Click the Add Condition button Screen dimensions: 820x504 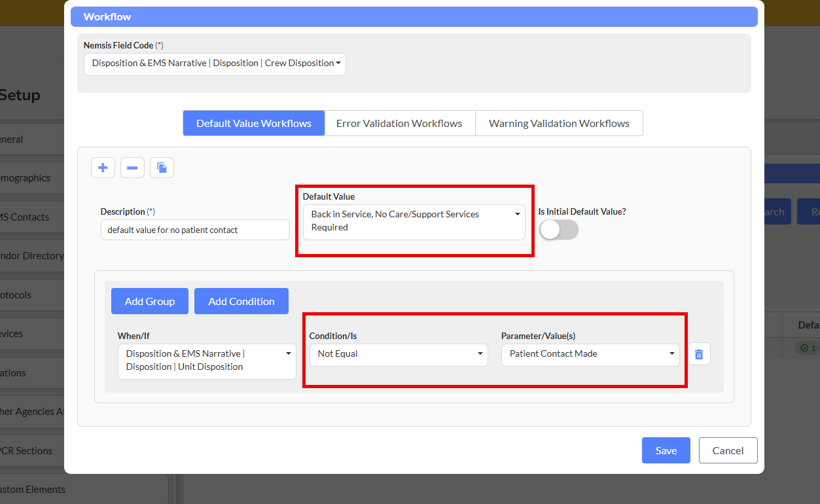point(241,301)
